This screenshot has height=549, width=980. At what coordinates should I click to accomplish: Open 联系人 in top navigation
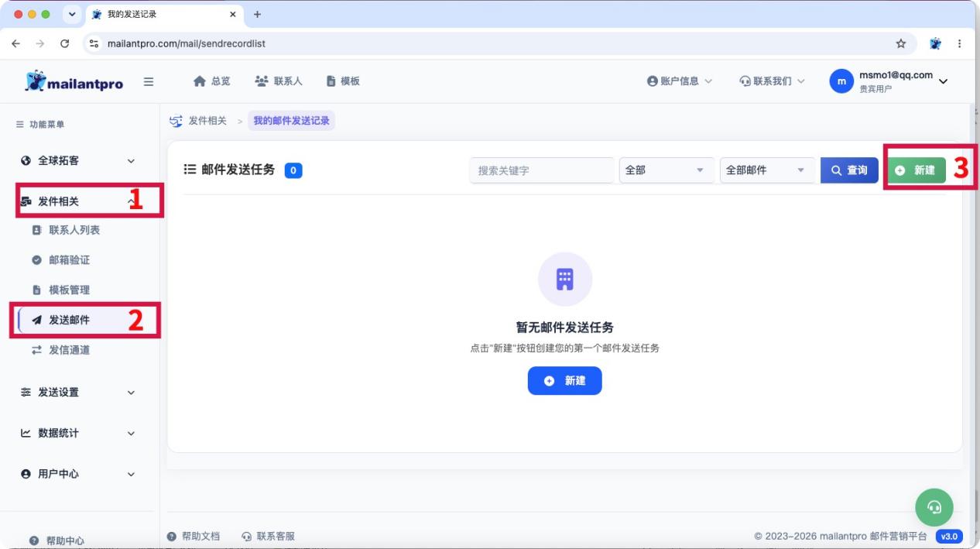[279, 81]
